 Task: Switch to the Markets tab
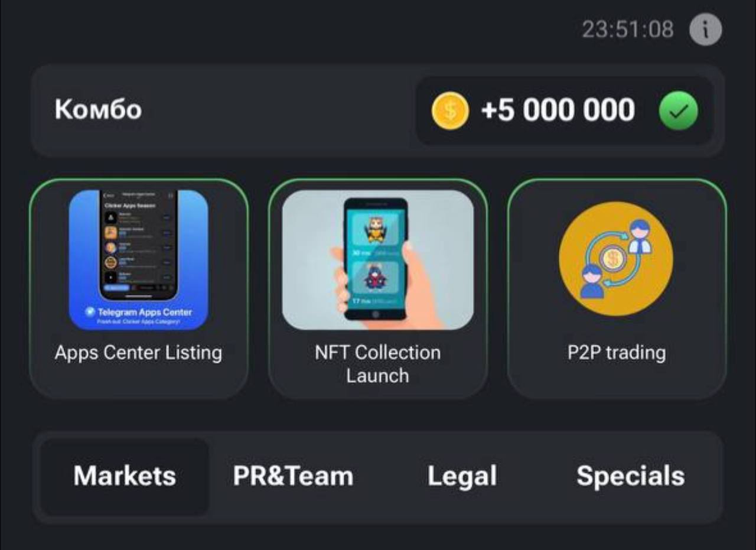point(125,476)
